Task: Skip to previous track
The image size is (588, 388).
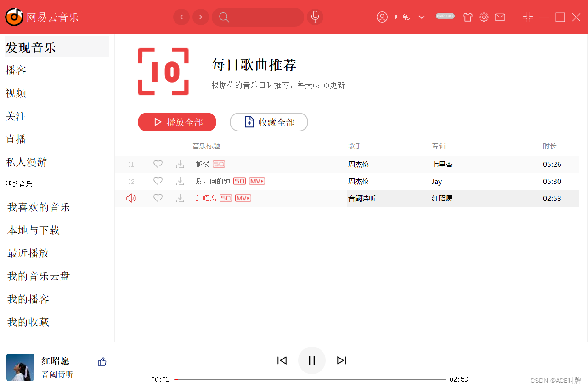Action: (282, 360)
